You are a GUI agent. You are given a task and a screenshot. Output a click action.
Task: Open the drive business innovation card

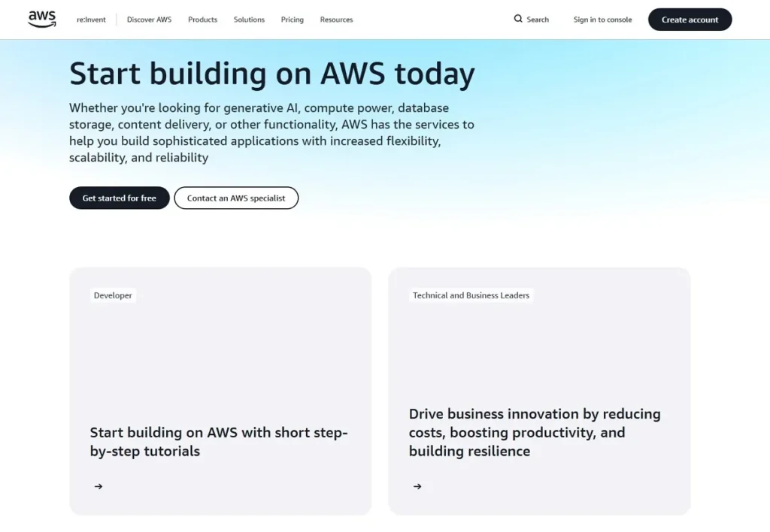tap(539, 391)
